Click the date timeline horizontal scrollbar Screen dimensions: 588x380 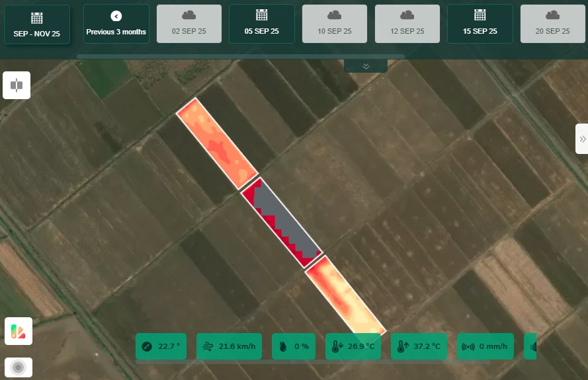pos(240,57)
